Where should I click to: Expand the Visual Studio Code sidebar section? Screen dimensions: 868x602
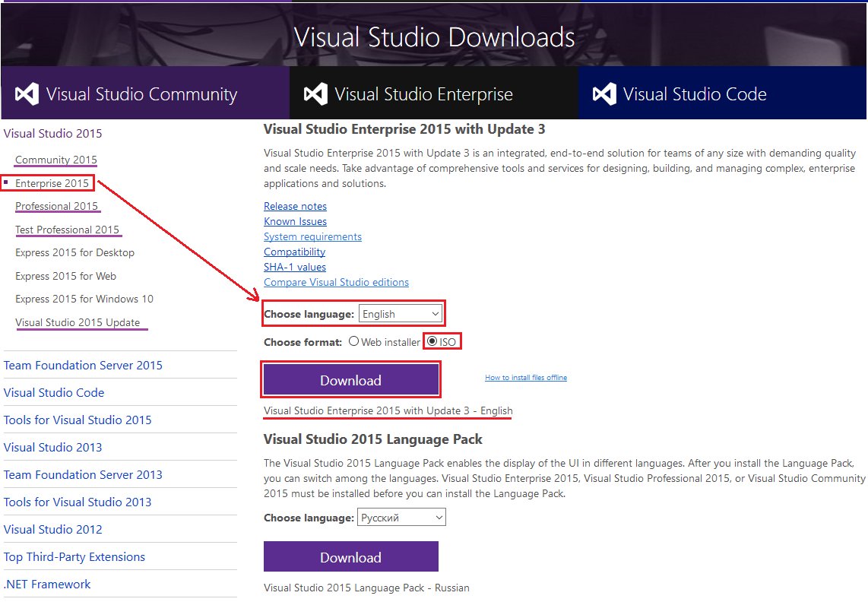(x=54, y=393)
